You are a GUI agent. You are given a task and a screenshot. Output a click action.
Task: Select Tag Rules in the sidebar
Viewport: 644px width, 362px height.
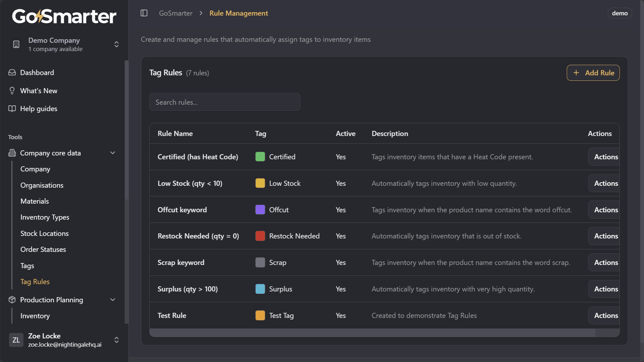point(35,282)
